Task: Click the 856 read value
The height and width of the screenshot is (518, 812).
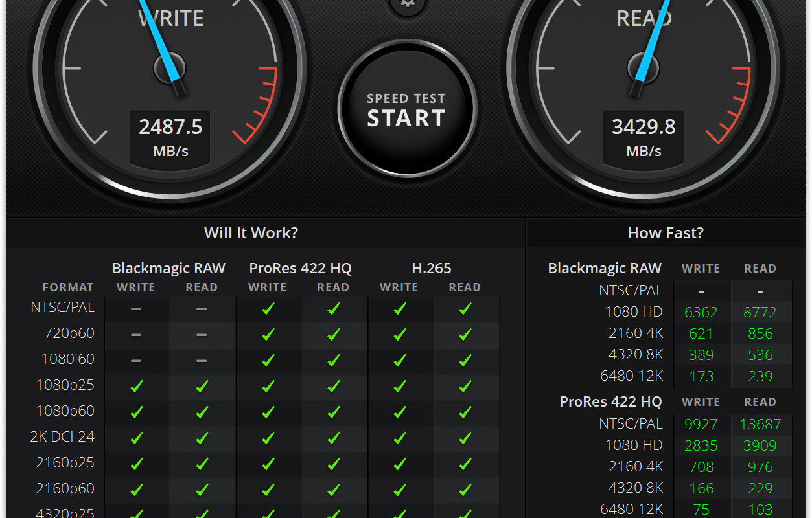Action: [760, 334]
